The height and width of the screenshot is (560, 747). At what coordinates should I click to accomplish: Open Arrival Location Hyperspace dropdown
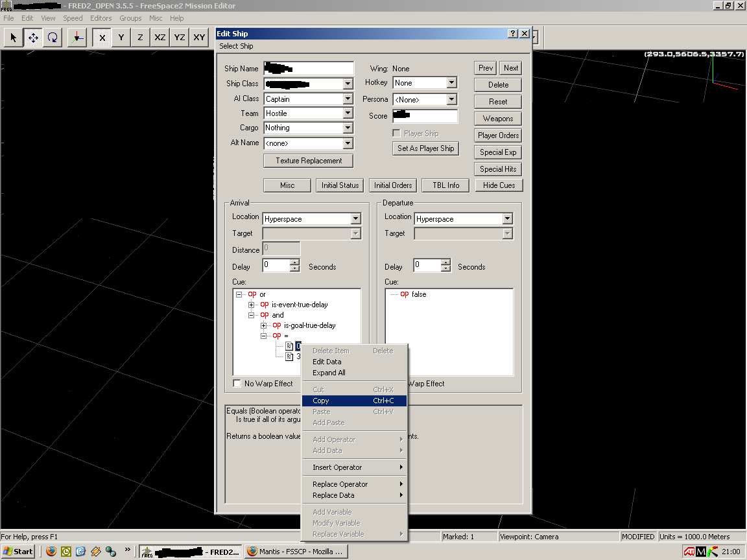[356, 218]
